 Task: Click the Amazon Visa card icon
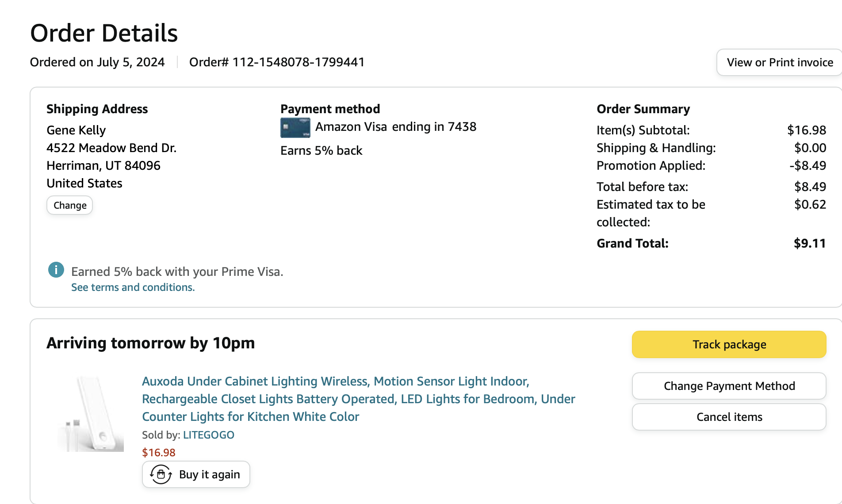pos(295,128)
